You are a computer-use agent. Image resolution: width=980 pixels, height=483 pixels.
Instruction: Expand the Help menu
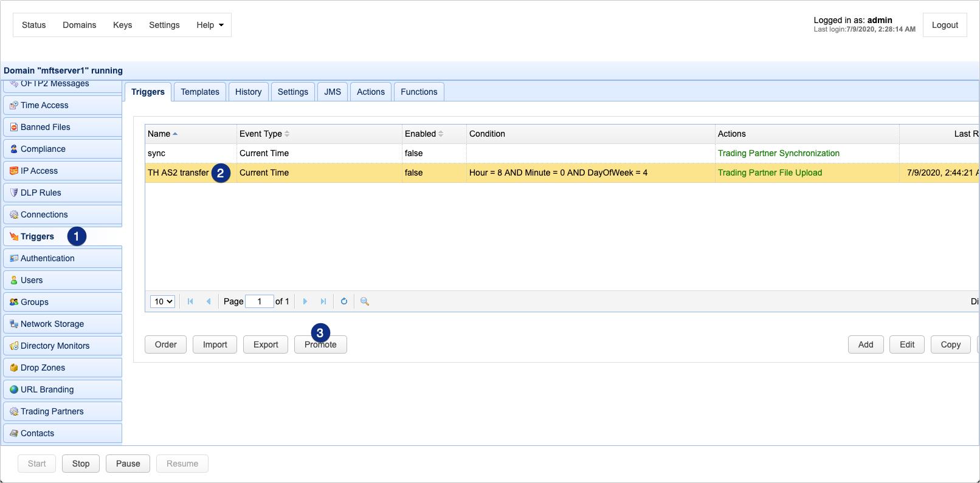pyautogui.click(x=210, y=25)
